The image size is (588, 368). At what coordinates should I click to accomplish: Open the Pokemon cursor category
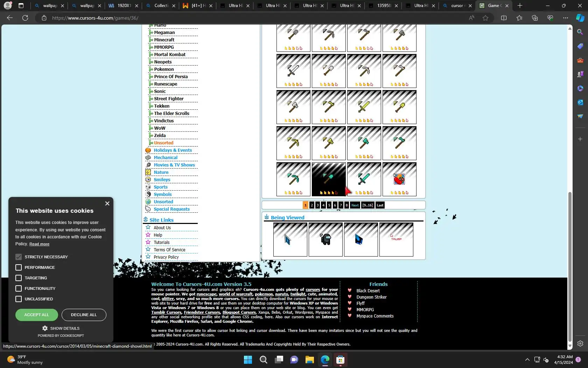[x=164, y=69]
